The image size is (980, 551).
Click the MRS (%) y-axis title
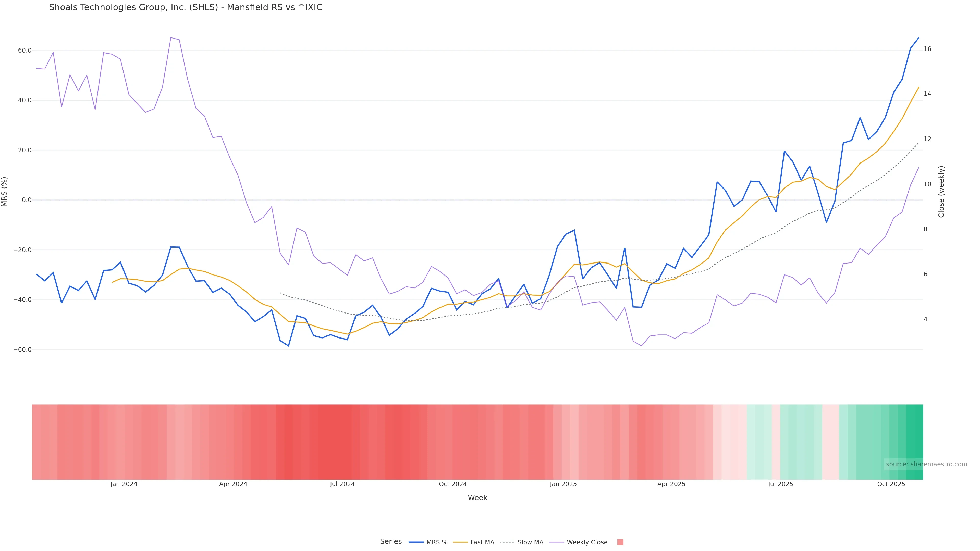click(5, 192)
